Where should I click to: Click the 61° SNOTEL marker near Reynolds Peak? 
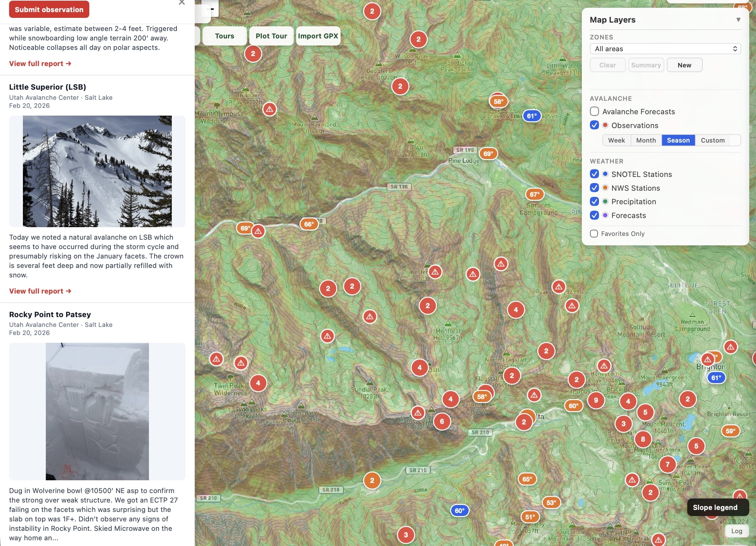click(532, 116)
